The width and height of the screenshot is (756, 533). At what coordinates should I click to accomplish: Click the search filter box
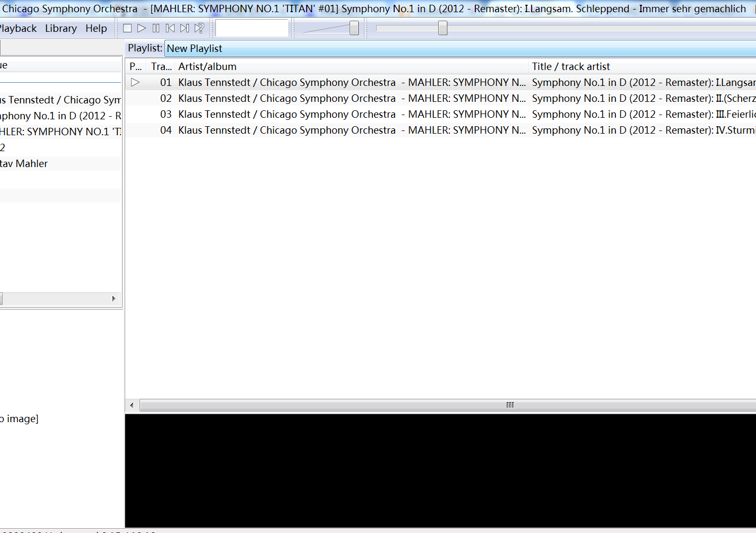(x=251, y=27)
